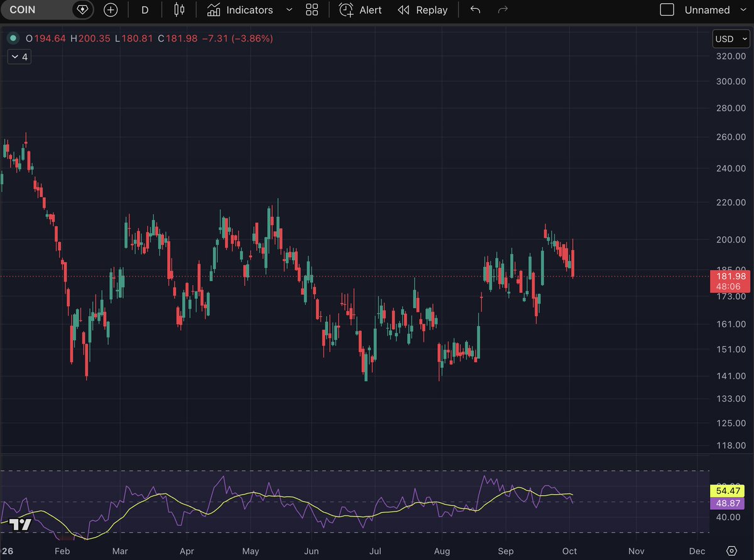
Task: Click the TradingView logo watermark
Action: (20, 525)
